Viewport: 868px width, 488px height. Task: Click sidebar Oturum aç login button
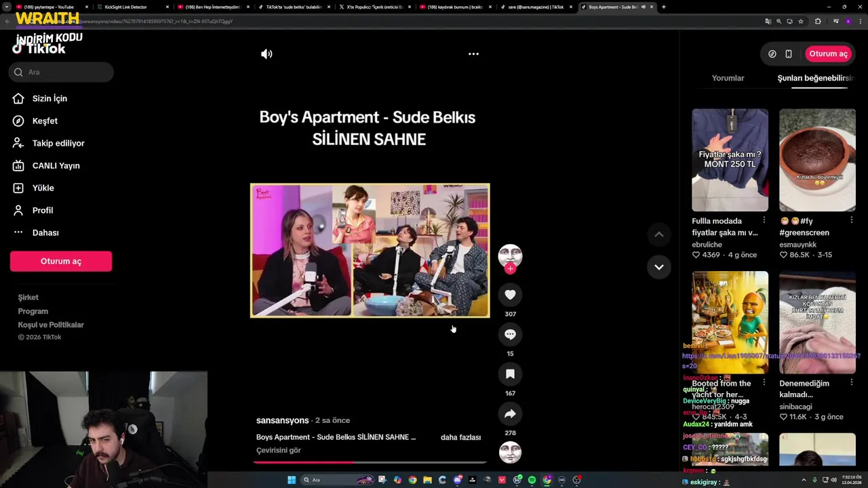pyautogui.click(x=61, y=262)
